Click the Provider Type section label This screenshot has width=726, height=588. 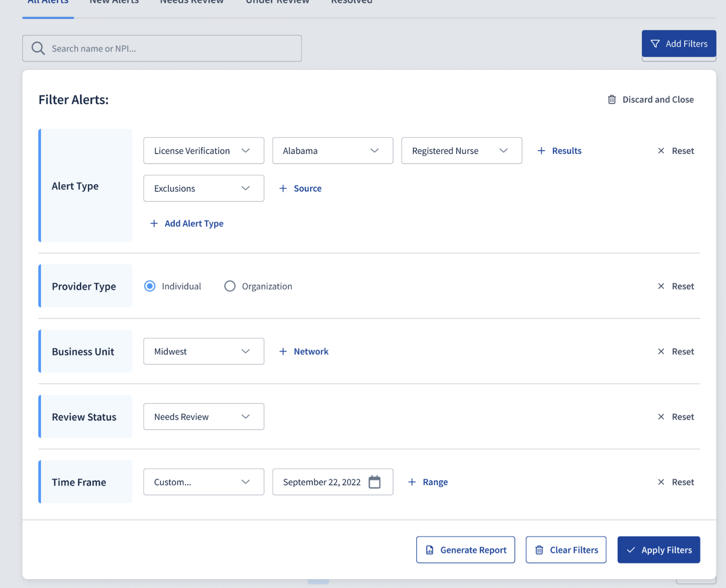tap(84, 286)
